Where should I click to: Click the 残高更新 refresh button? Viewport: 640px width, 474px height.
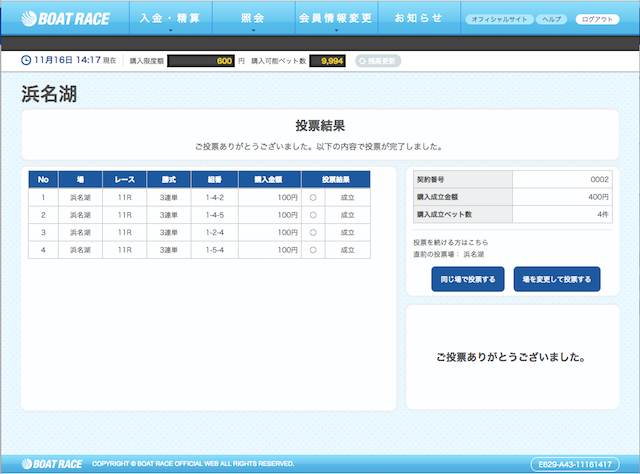click(378, 61)
